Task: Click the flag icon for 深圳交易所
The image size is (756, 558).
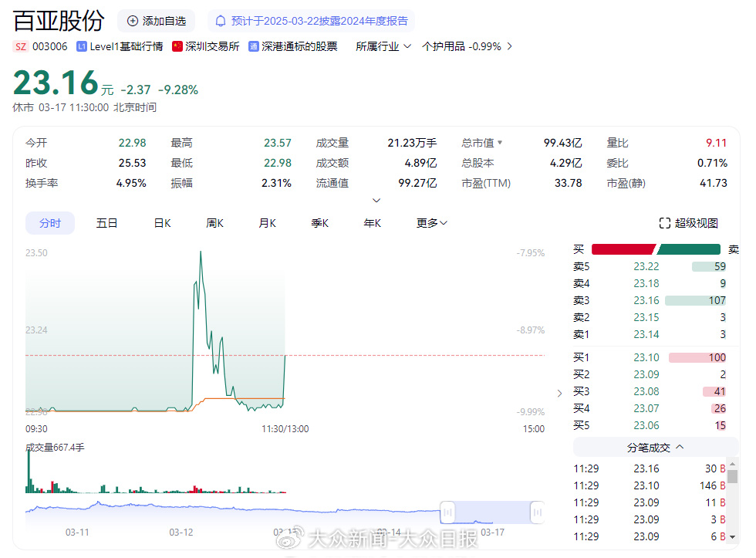Action: [177, 46]
